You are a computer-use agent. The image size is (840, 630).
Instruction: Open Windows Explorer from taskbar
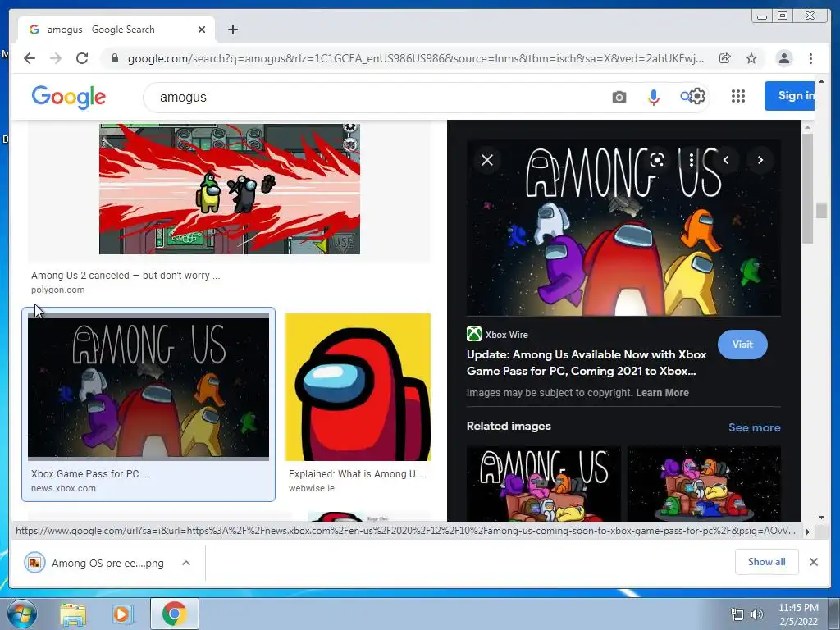coord(73,614)
